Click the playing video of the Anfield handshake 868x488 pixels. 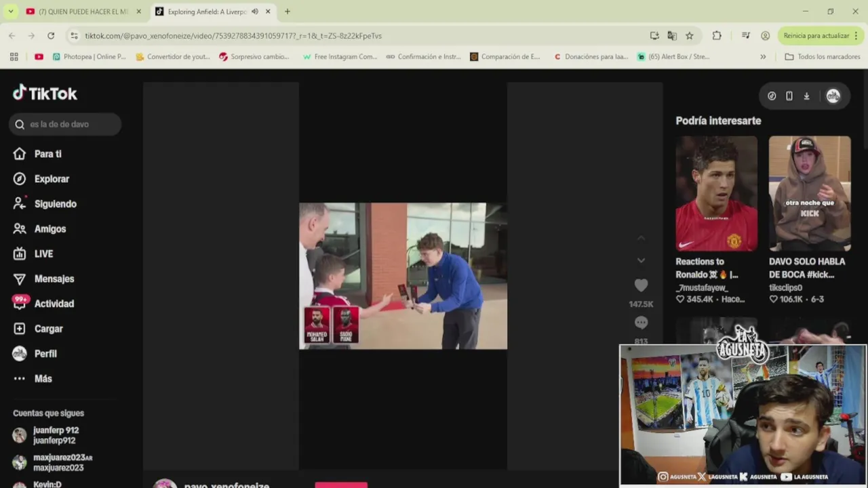tap(403, 276)
